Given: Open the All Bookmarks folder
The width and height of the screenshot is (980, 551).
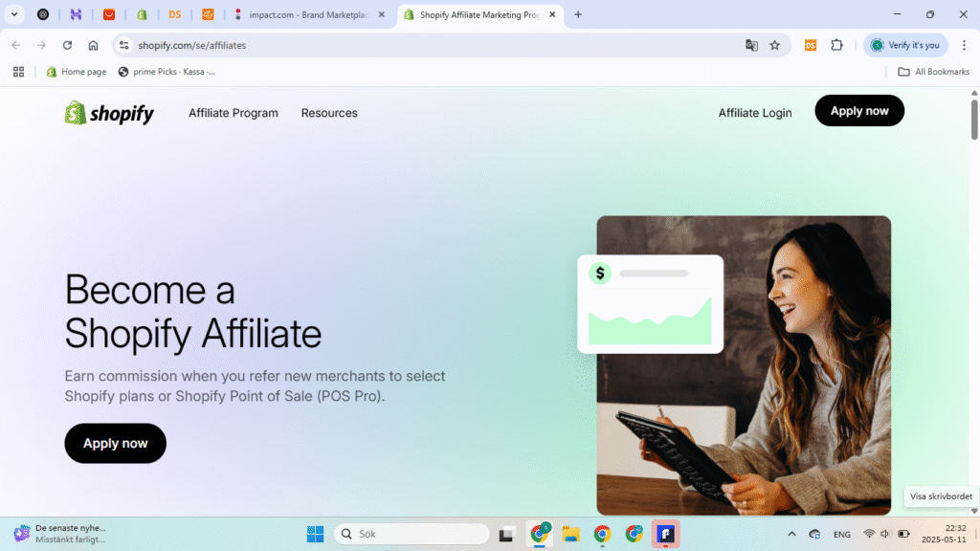Looking at the screenshot, I should pos(934,72).
